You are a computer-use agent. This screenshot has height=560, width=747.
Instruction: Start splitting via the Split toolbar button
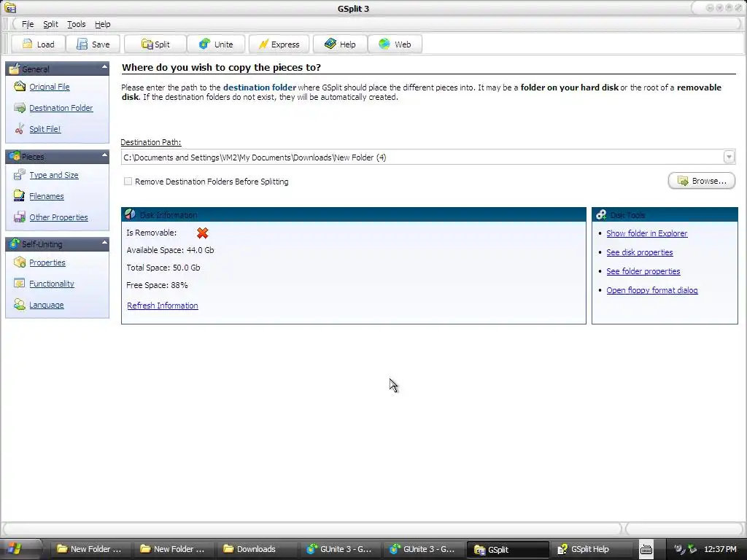155,44
